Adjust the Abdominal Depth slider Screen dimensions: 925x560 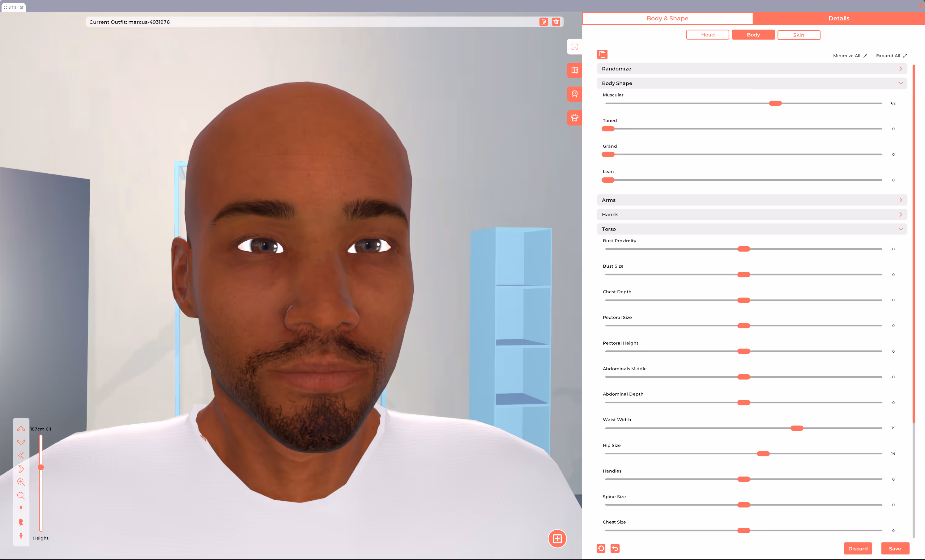tap(744, 403)
